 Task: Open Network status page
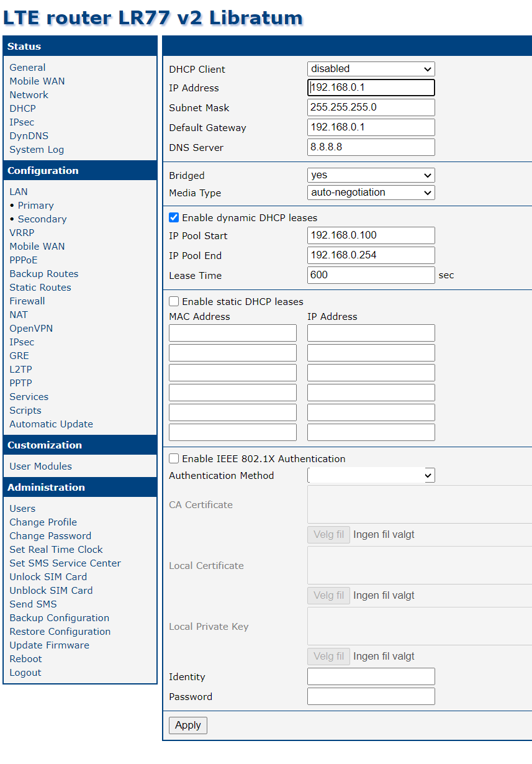pos(29,95)
